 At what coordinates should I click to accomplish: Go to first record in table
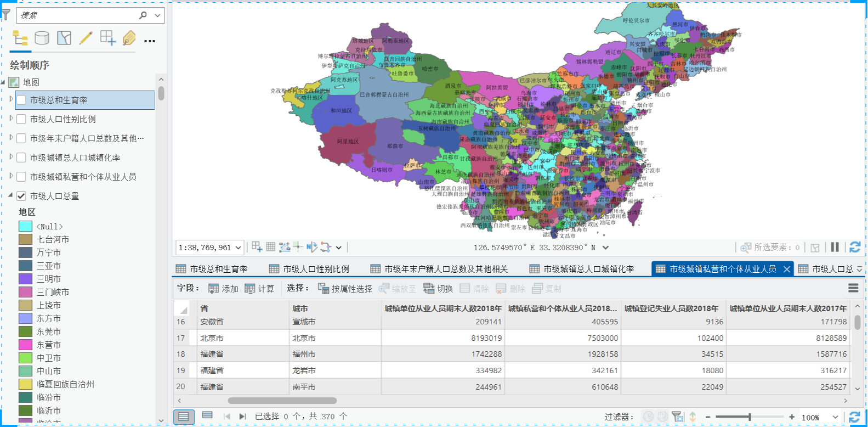[227, 417]
